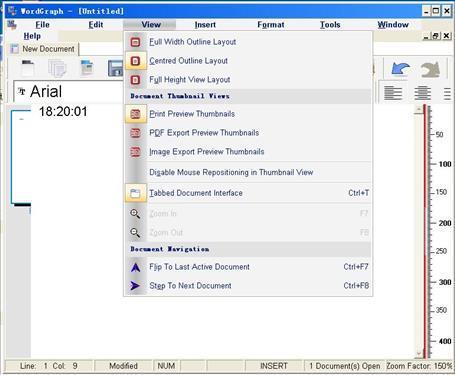Minimize the inner document window
The width and height of the screenshot is (455, 375).
426,36
